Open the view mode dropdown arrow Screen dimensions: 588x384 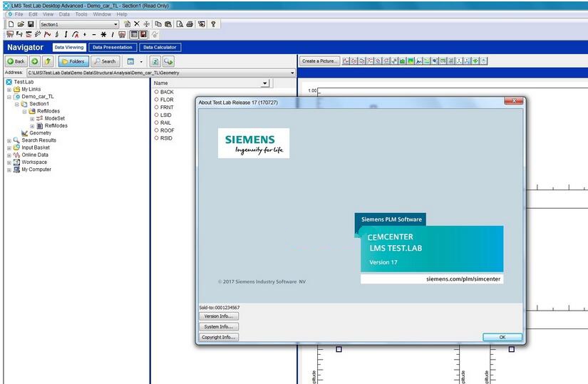click(x=141, y=61)
